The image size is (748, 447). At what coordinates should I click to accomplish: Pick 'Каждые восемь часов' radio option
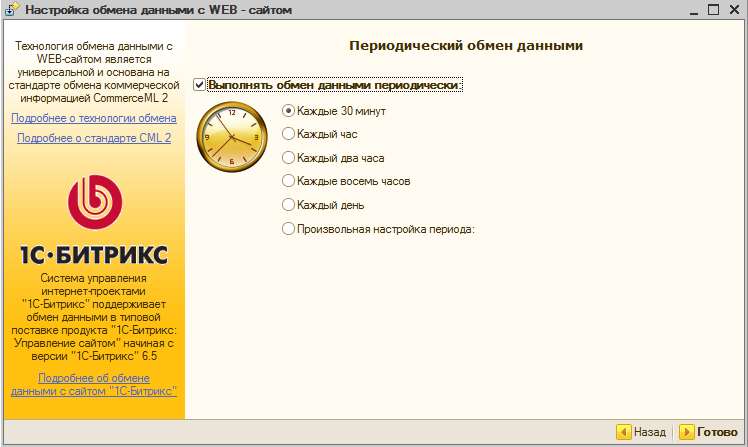click(288, 181)
